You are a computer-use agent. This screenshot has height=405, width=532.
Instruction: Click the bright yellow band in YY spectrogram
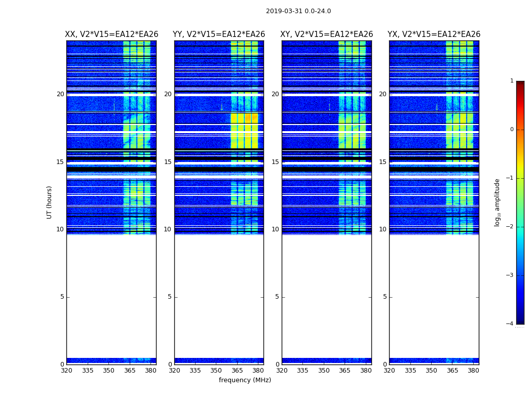tap(244, 131)
